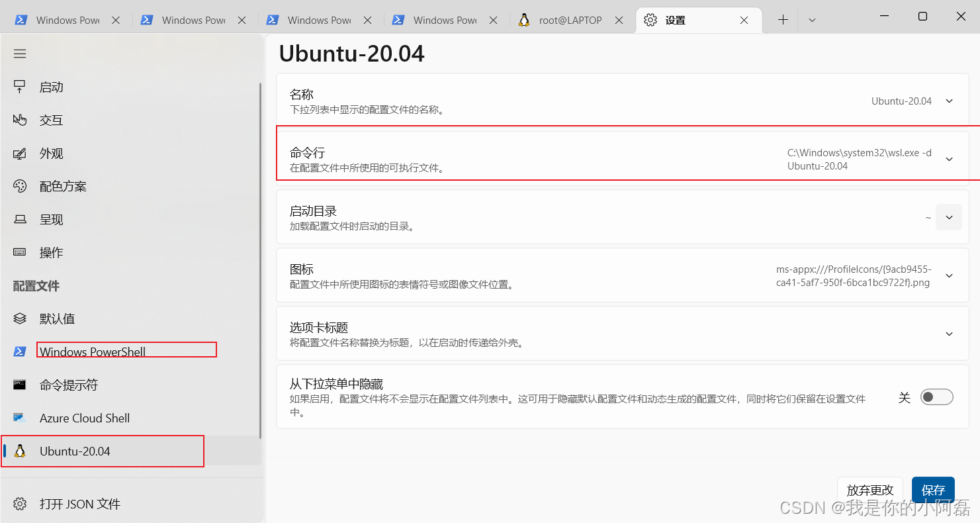Click the Azure Cloud Shell icon

coord(20,418)
